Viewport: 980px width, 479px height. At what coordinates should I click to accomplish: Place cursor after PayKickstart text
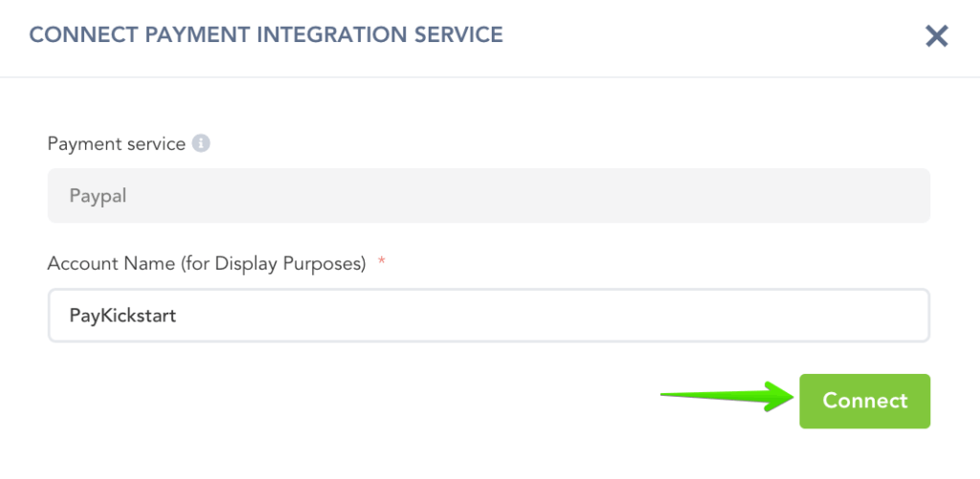click(x=177, y=316)
